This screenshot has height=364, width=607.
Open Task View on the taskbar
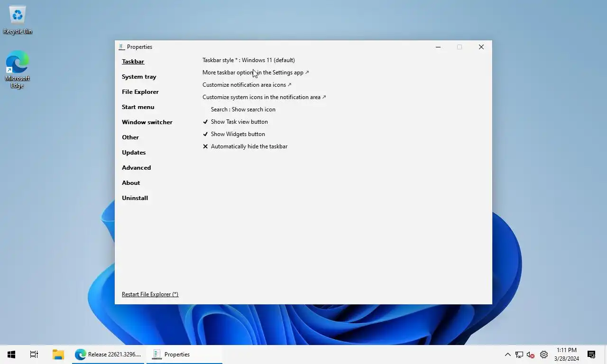(34, 354)
